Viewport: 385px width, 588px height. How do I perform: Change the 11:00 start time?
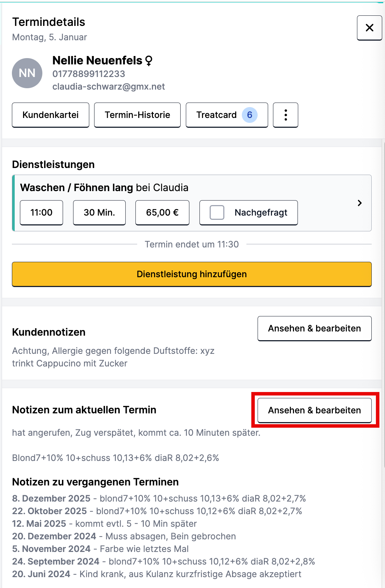tap(41, 212)
